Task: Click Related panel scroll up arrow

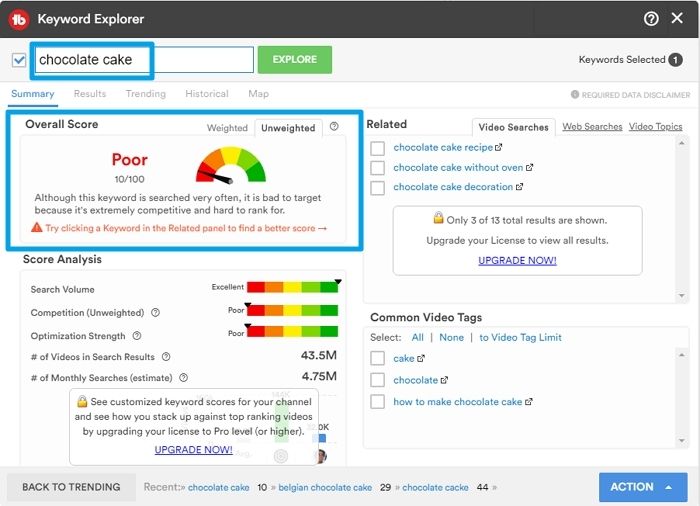Action: (682, 143)
